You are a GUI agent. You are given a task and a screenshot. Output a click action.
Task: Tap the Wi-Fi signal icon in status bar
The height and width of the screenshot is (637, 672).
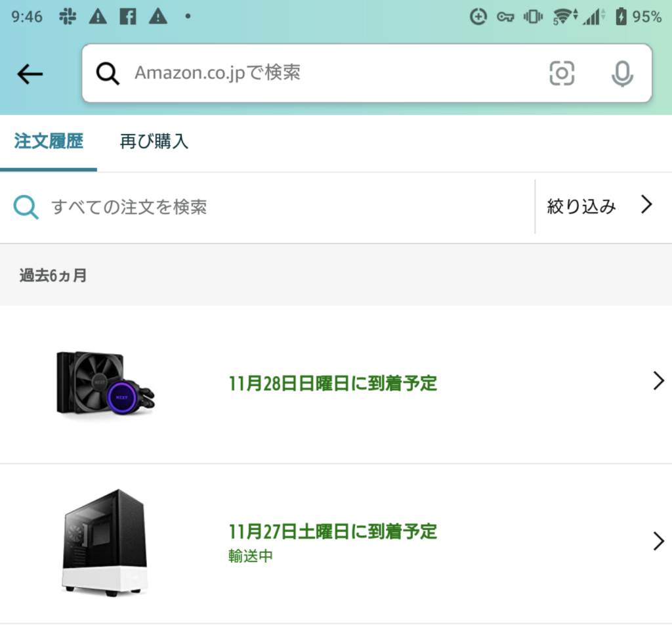click(x=564, y=17)
